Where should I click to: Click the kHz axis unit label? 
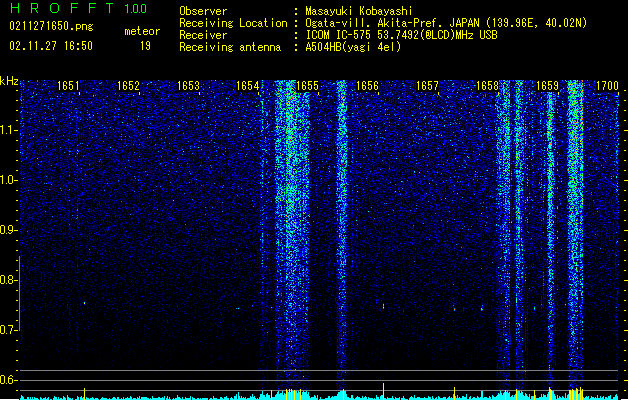click(9, 81)
